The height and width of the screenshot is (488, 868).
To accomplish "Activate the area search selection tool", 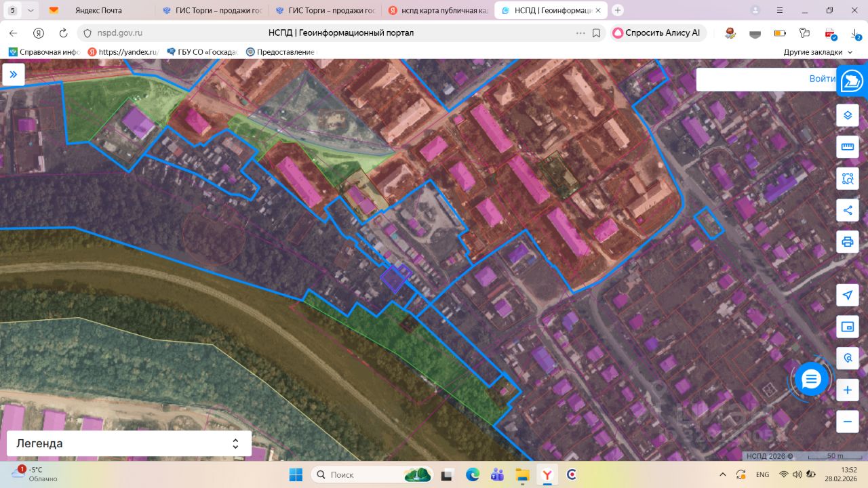I will (847, 179).
